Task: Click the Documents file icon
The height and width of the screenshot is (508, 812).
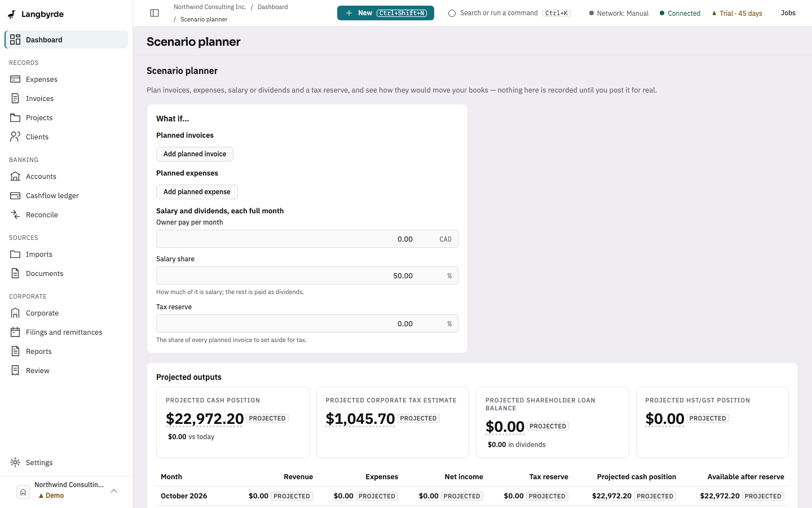Action: (x=15, y=273)
